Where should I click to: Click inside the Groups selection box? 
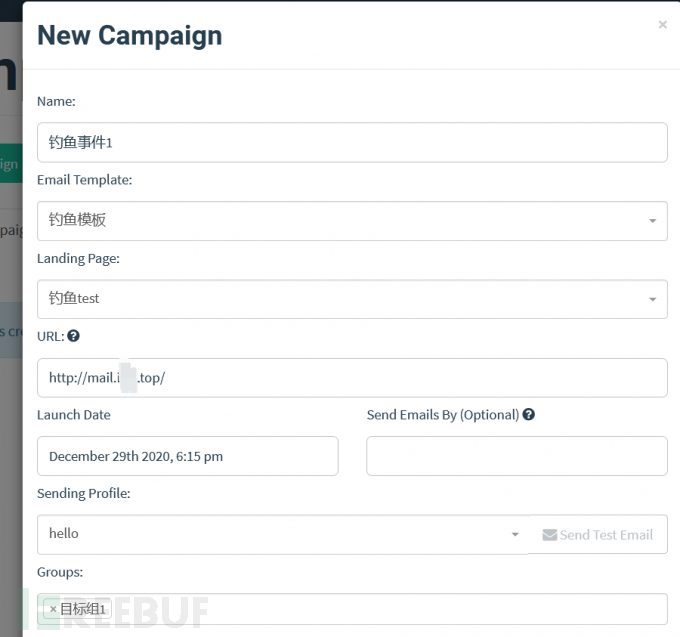(352, 609)
